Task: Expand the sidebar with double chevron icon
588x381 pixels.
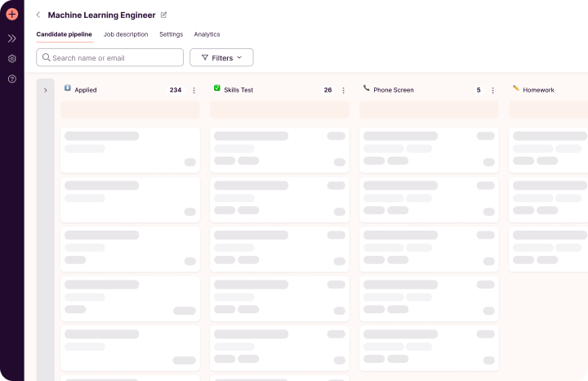Action: point(12,38)
